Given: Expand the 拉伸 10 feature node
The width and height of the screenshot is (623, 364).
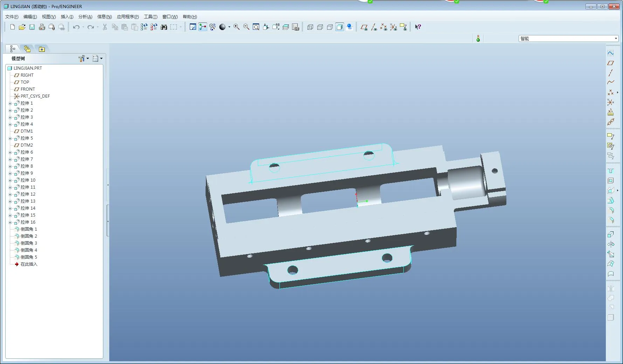Looking at the screenshot, I should 10,180.
